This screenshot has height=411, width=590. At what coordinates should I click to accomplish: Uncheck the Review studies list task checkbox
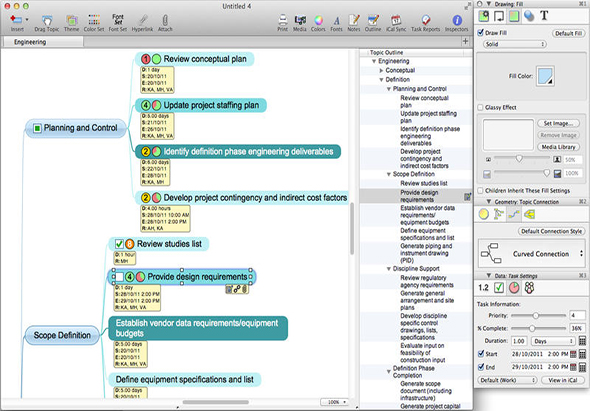click(119, 244)
